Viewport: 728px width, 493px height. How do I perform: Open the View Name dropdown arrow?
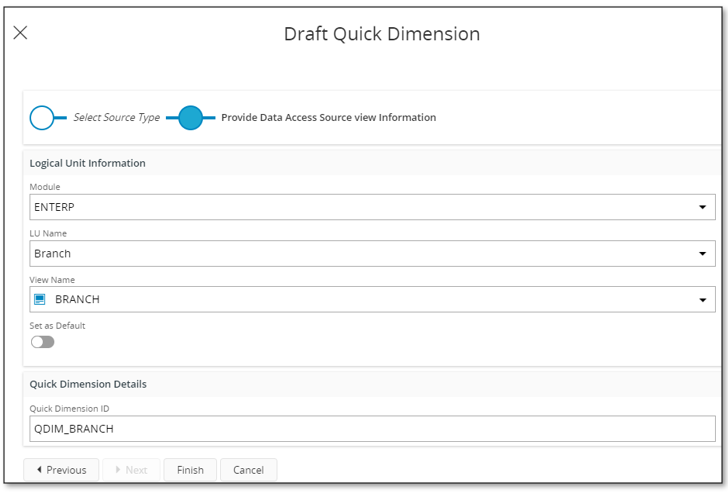702,300
